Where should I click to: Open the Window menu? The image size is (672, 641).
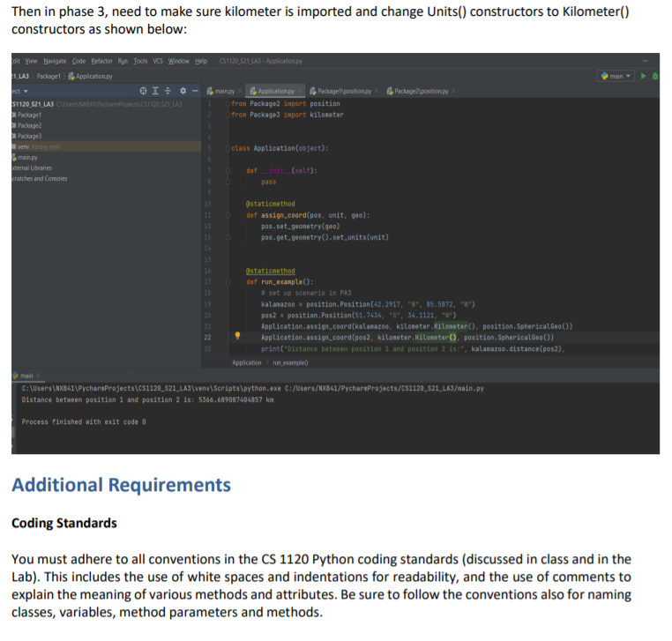[x=179, y=61]
